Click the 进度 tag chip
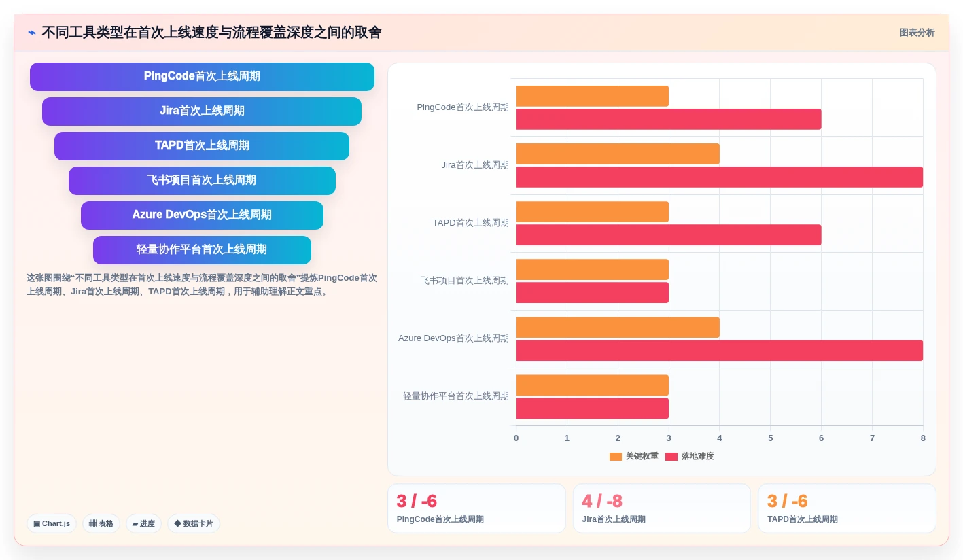Image resolution: width=963 pixels, height=560 pixels. [144, 523]
